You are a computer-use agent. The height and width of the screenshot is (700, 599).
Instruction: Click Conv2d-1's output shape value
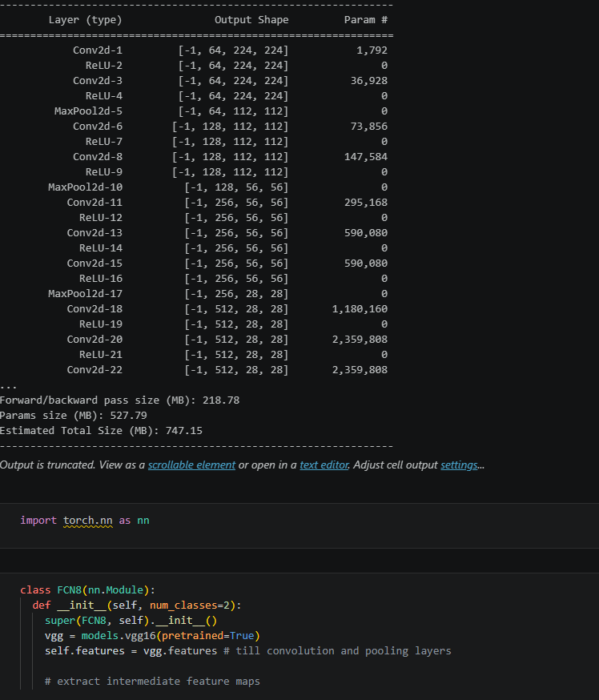point(233,50)
